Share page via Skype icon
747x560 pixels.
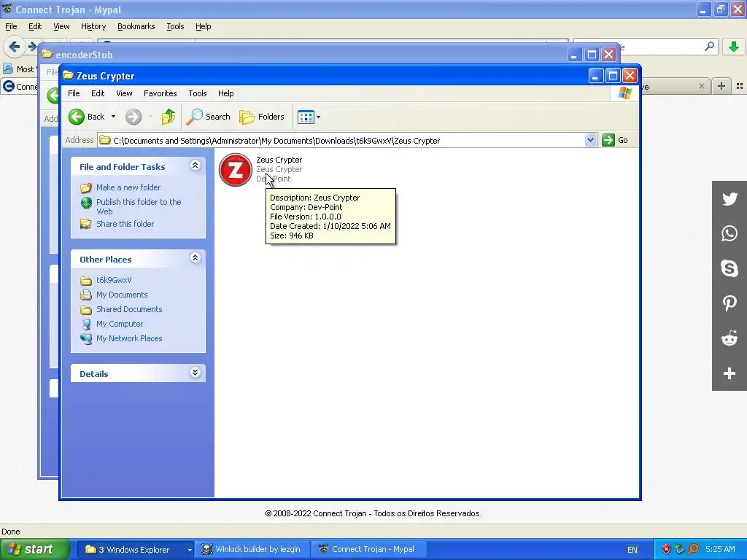pyautogui.click(x=729, y=268)
